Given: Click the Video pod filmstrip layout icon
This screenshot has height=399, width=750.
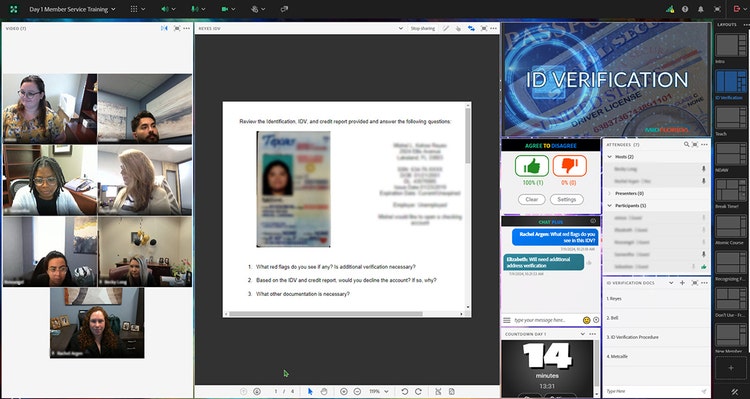Looking at the screenshot, I should (164, 28).
